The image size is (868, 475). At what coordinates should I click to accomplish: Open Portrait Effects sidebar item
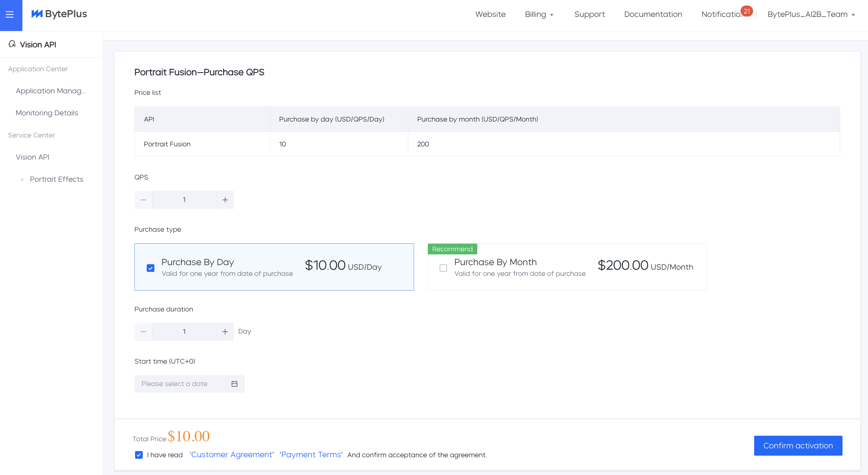pos(56,179)
